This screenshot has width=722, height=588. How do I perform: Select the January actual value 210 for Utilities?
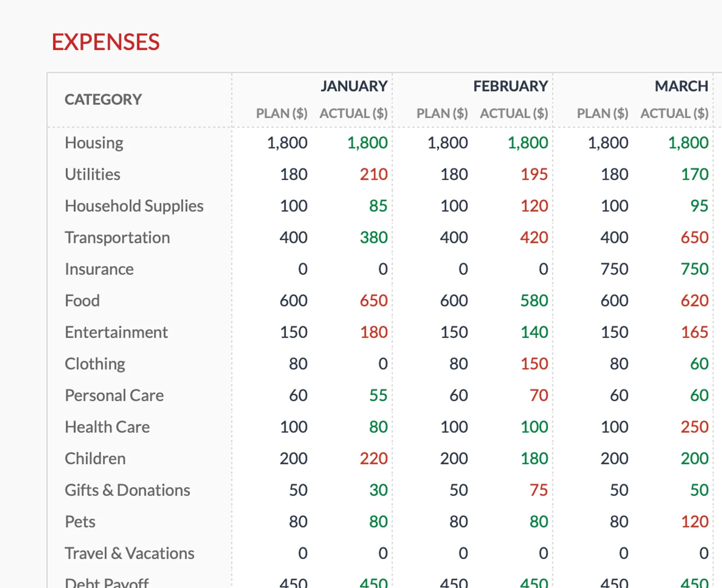click(373, 174)
